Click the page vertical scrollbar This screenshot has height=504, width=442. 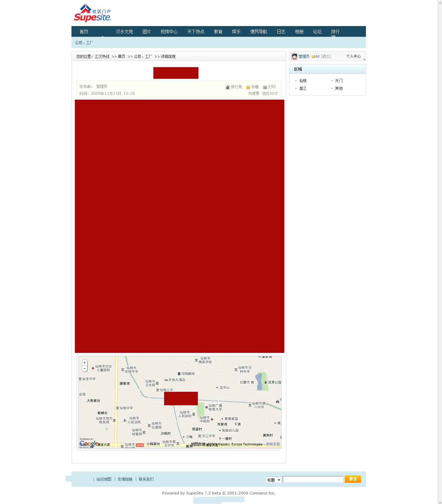(x=440, y=252)
